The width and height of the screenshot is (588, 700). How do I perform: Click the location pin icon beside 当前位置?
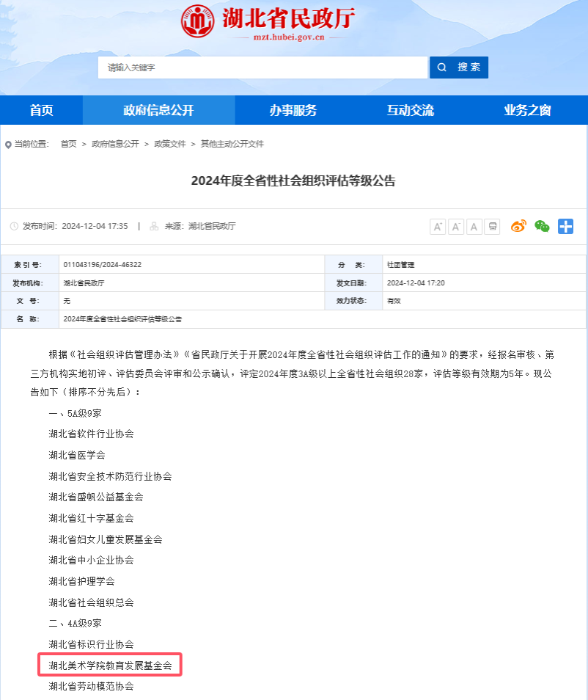[x=8, y=145]
